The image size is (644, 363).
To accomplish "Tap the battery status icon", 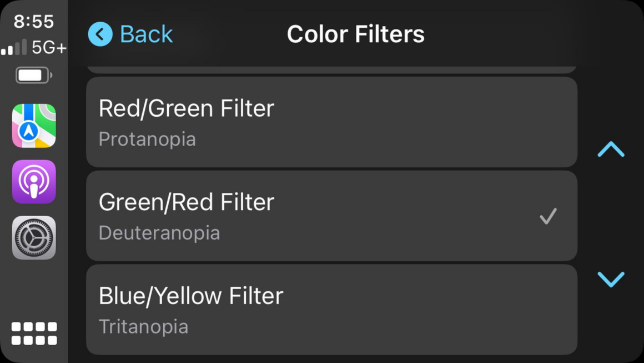I will click(x=33, y=75).
